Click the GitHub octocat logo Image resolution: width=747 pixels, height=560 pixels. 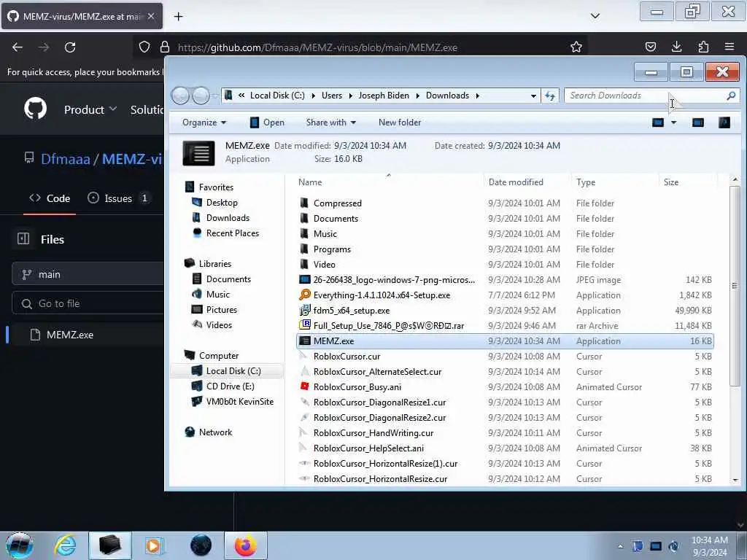(36, 109)
